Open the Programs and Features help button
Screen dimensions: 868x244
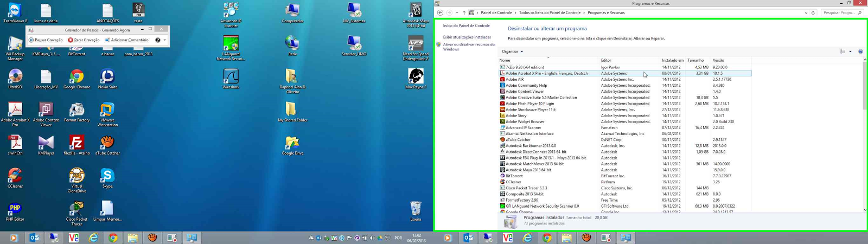pyautogui.click(x=860, y=52)
